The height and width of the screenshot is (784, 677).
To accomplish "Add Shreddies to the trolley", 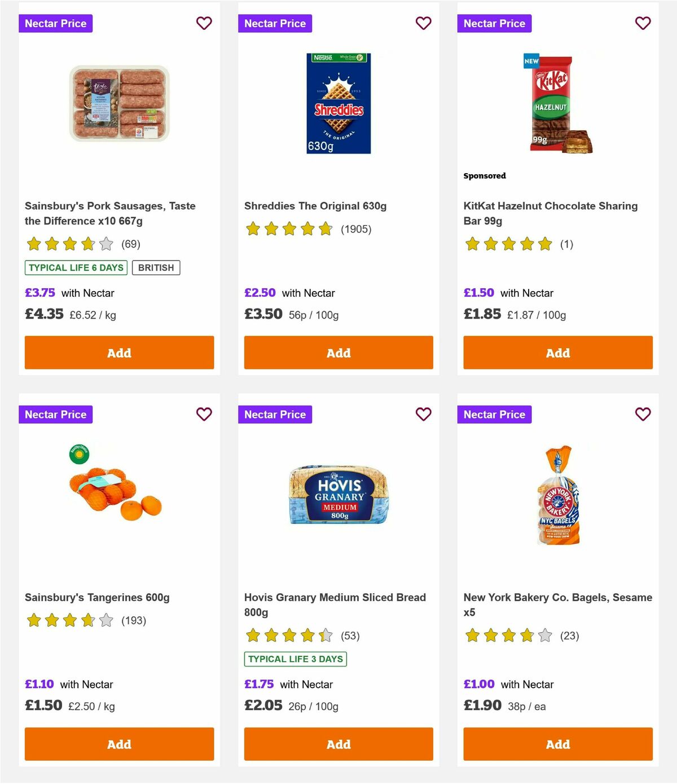I will click(338, 352).
